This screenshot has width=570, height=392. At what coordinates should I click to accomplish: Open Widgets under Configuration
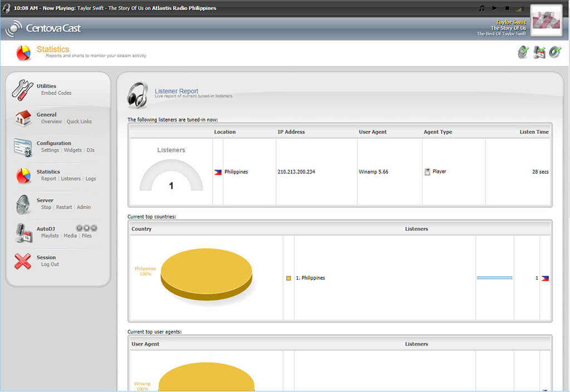73,150
